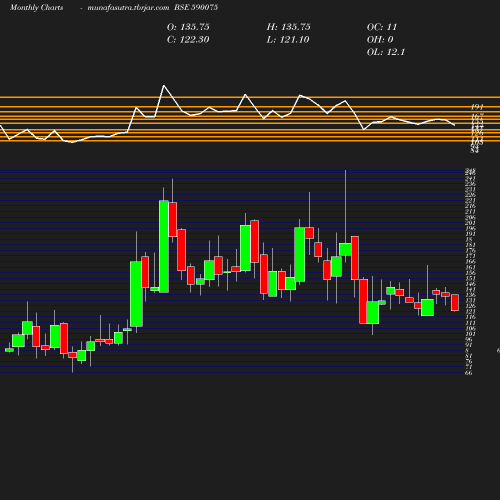Click the final red candle closing near 122
The width and height of the screenshot is (500, 500).
click(x=455, y=303)
